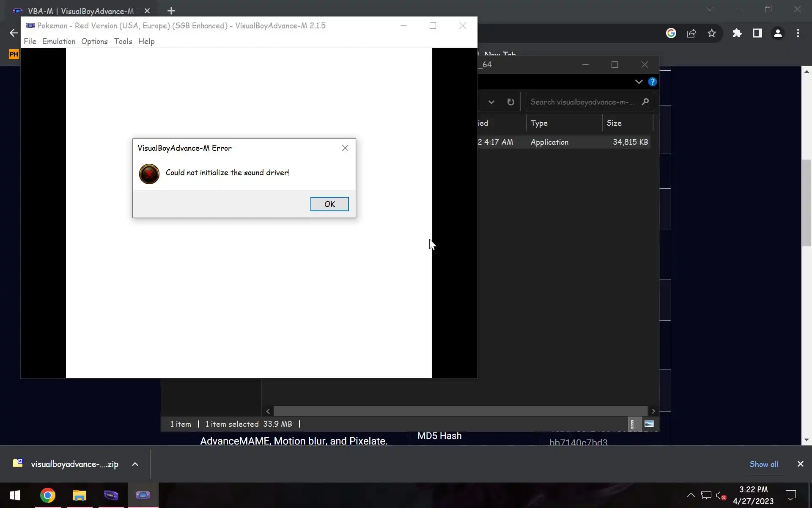Expand the Explorer ribbon chevron
The height and width of the screenshot is (508, 812).
[x=639, y=82]
